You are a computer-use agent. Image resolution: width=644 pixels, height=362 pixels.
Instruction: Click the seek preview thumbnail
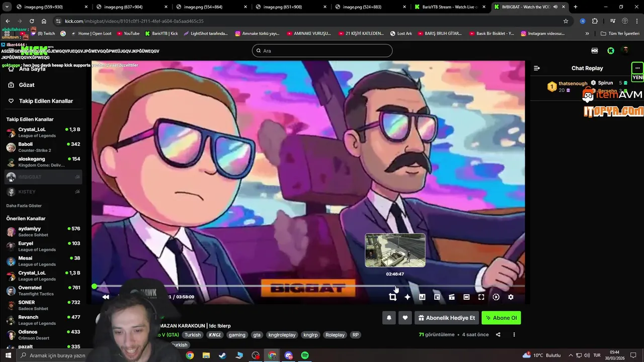click(395, 250)
